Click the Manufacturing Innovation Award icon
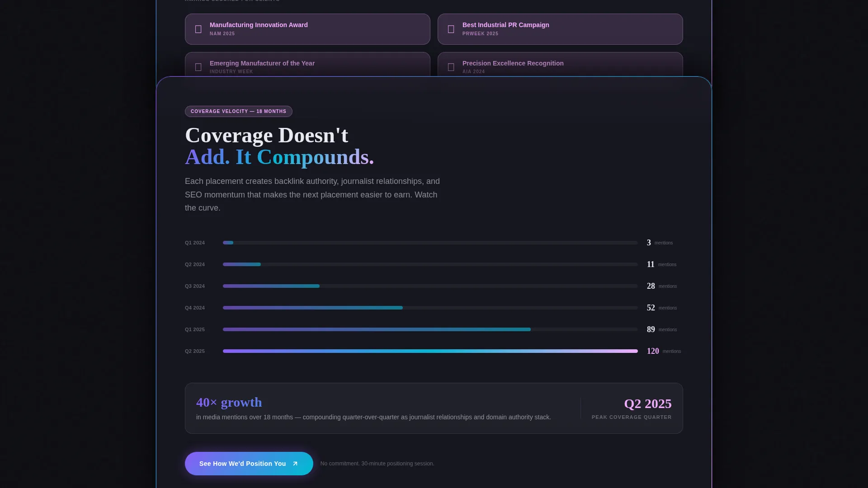This screenshot has width=868, height=488. tap(198, 29)
